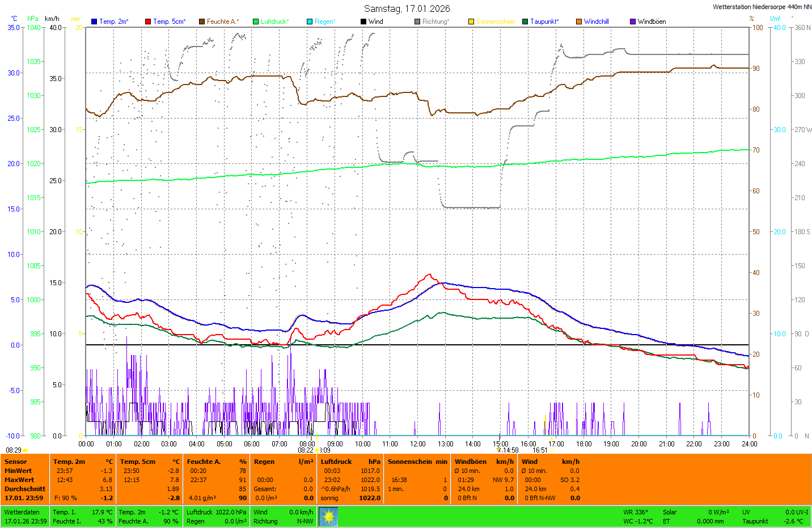Click the black Wind legend square

[363, 22]
